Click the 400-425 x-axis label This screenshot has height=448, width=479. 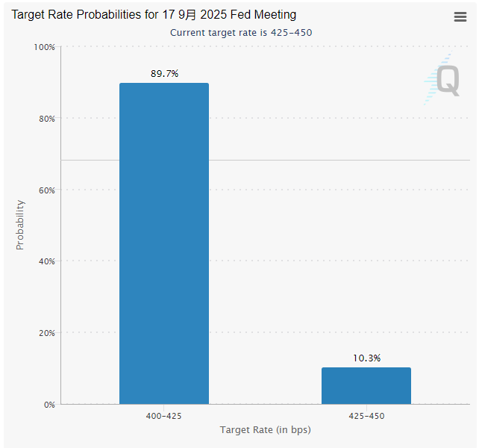pyautogui.click(x=165, y=415)
